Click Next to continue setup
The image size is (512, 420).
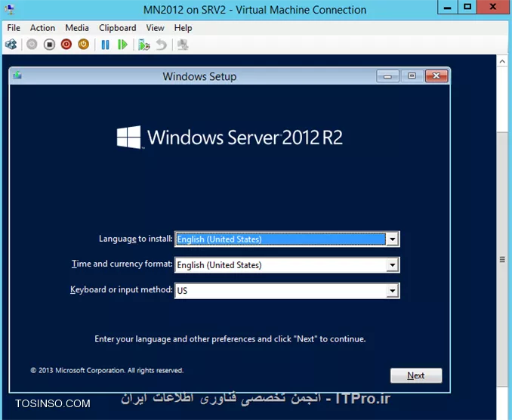tap(416, 375)
